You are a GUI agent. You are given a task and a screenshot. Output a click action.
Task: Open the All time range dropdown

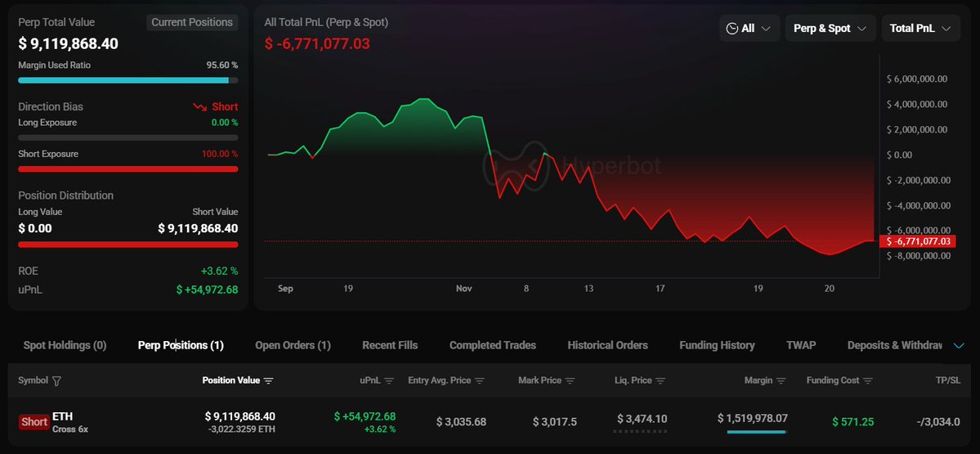750,28
